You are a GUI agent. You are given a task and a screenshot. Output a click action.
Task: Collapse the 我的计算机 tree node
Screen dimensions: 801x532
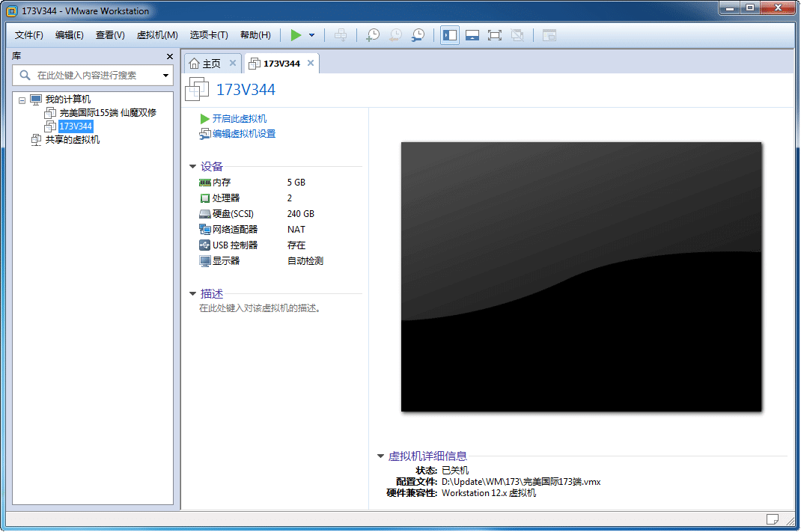tap(22, 100)
